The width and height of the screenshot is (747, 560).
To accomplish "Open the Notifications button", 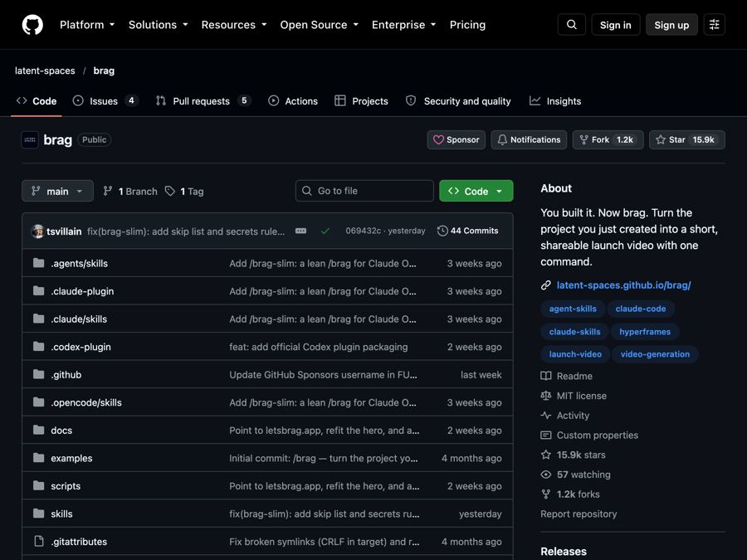I will coord(529,140).
